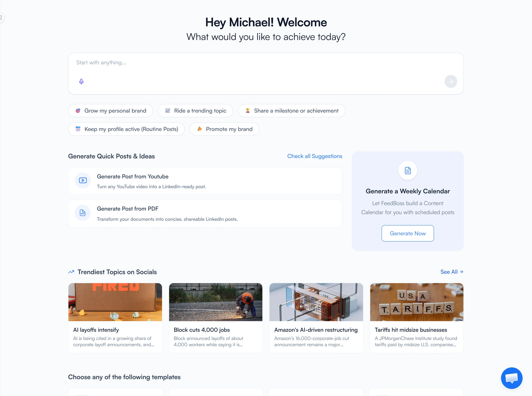Click Share a milestone or achievement

(x=291, y=111)
